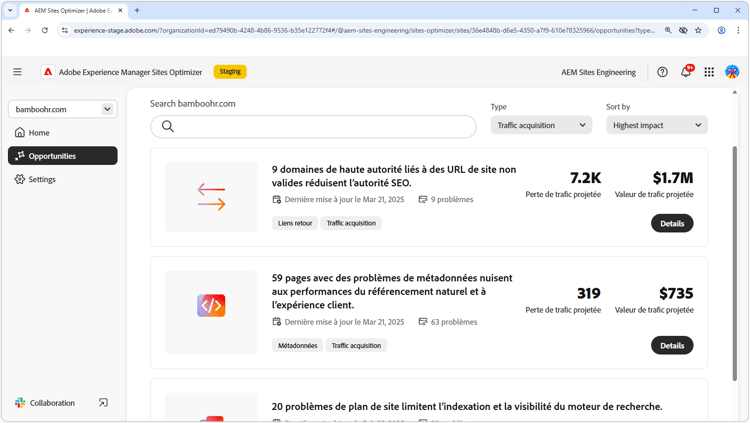Select Opportunities in sidebar
The width and height of the screenshot is (750, 423).
coord(63,156)
